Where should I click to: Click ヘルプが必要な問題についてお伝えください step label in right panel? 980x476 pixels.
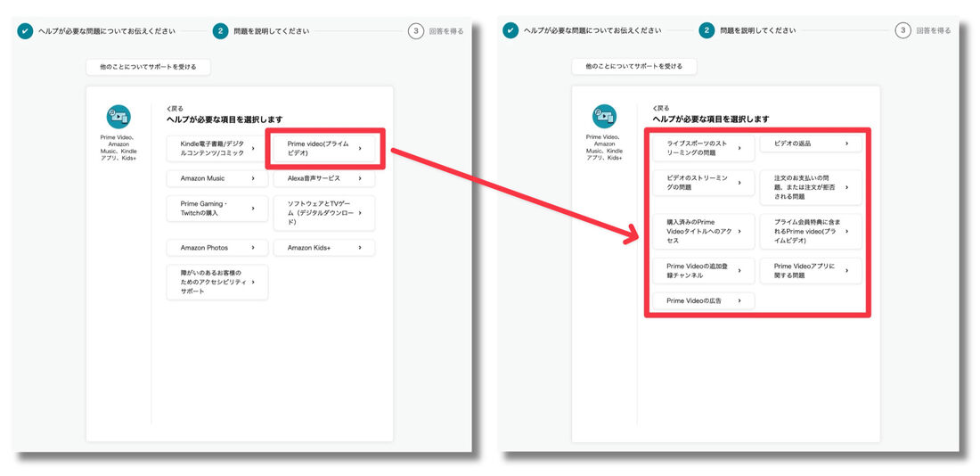pyautogui.click(x=592, y=30)
